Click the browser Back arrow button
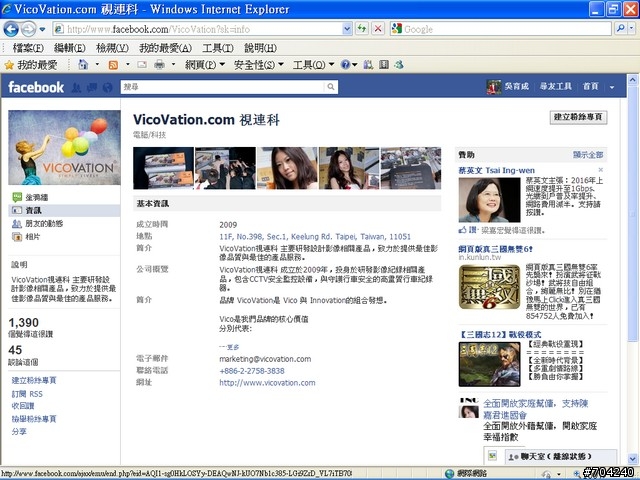This screenshot has width=640, height=480. tap(11, 29)
